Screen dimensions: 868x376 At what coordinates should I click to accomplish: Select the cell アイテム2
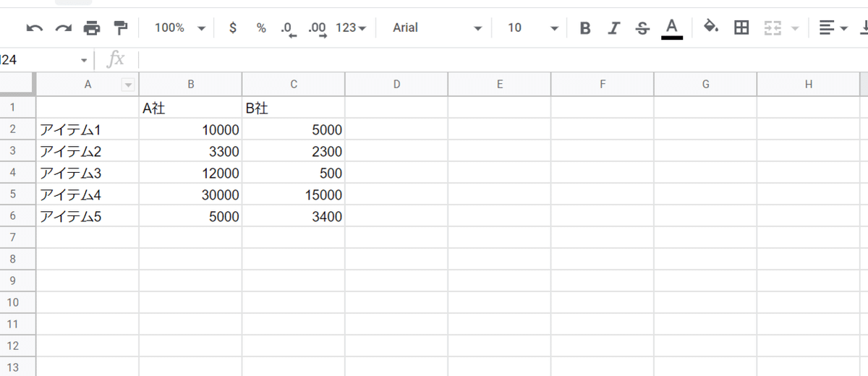[88, 151]
